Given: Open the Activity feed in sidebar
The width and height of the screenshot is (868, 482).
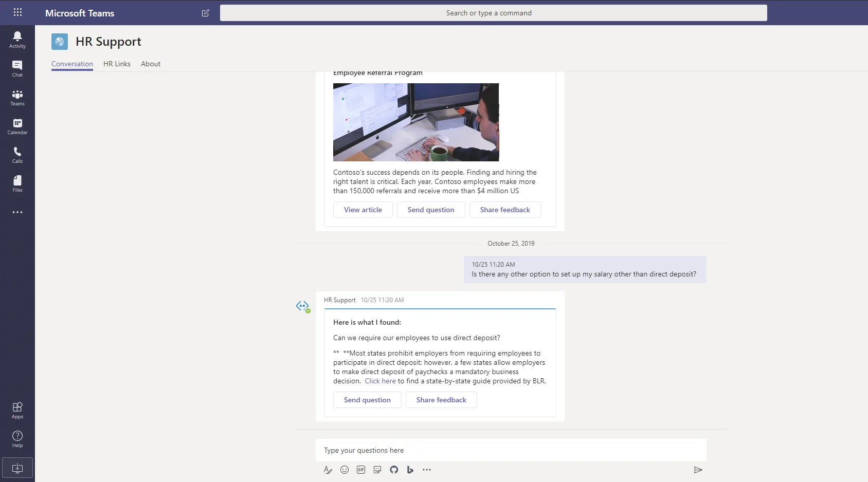Looking at the screenshot, I should (x=17, y=40).
